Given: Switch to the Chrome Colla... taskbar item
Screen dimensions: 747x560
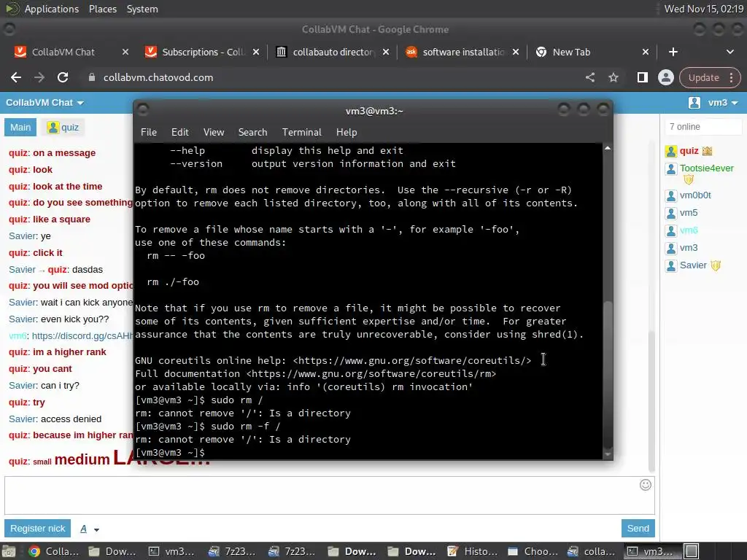Looking at the screenshot, I should (53, 551).
